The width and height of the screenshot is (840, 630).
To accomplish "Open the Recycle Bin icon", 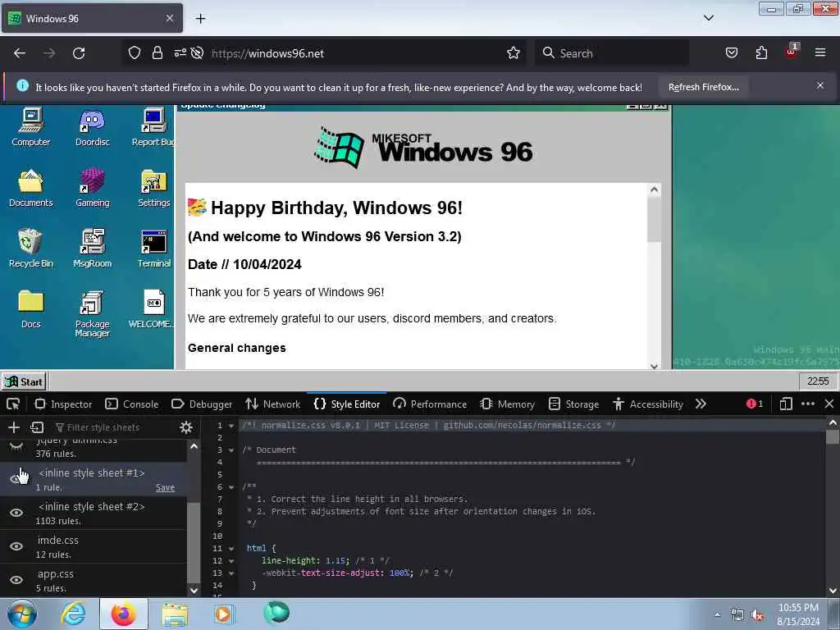I will pos(30,248).
